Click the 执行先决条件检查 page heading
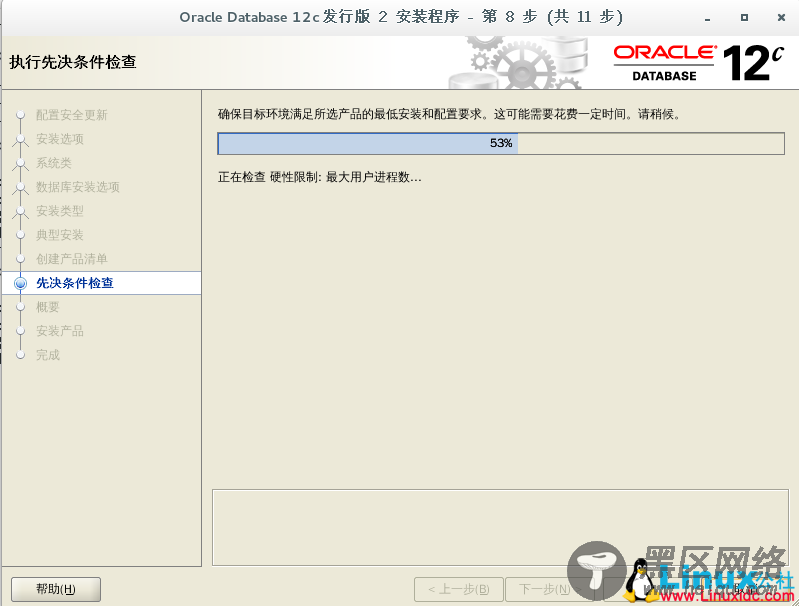799x606 pixels. [x=73, y=62]
